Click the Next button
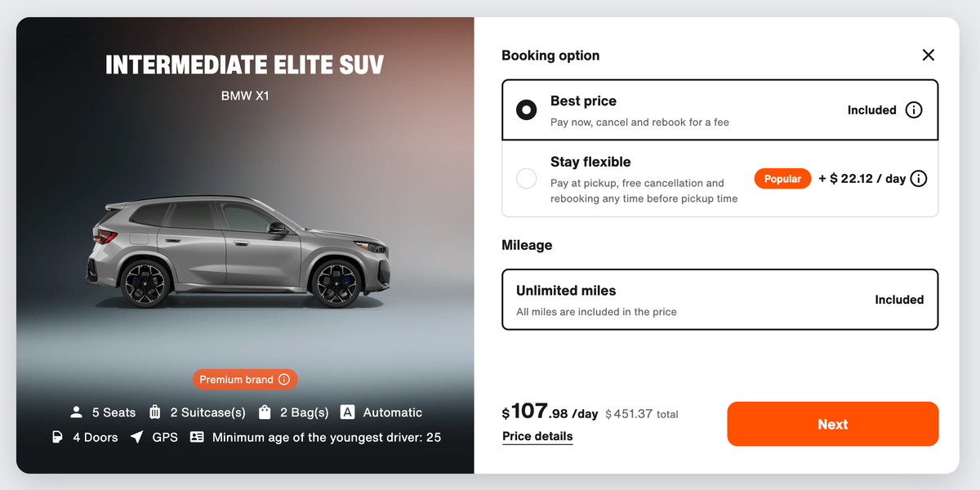980x490 pixels. click(x=832, y=424)
